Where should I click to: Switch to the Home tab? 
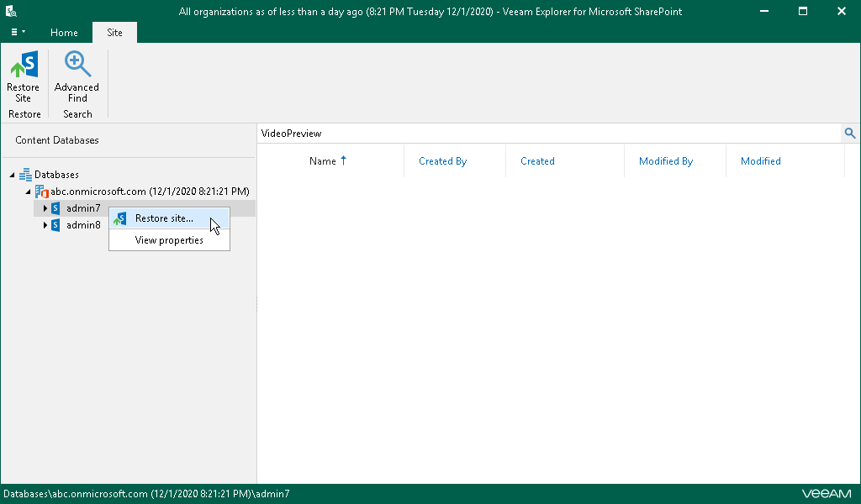click(x=64, y=33)
